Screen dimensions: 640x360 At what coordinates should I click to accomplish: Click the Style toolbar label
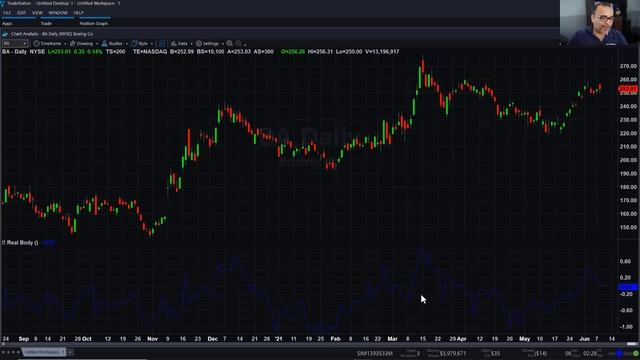pos(143,44)
